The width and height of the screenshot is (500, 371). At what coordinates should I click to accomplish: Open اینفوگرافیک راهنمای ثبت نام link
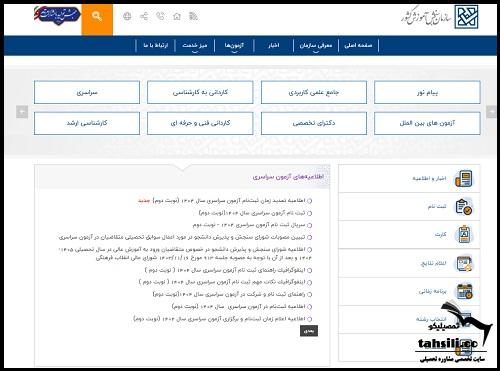pos(225,270)
